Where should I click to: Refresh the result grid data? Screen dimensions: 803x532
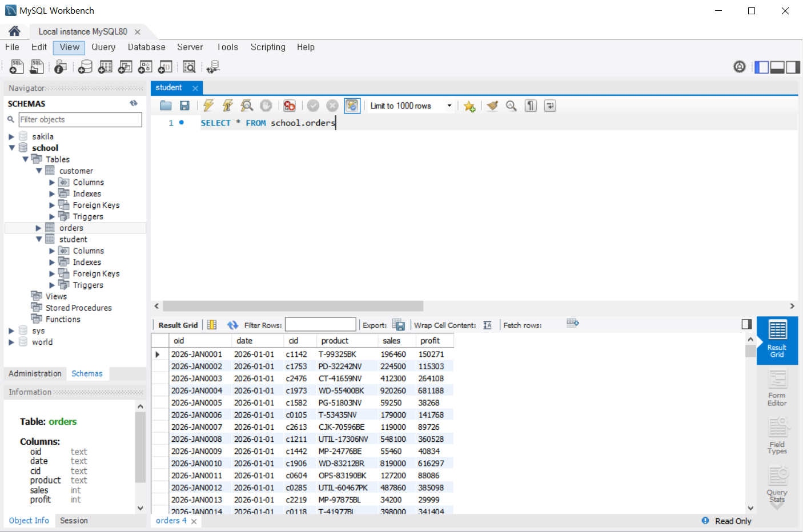[232, 325]
